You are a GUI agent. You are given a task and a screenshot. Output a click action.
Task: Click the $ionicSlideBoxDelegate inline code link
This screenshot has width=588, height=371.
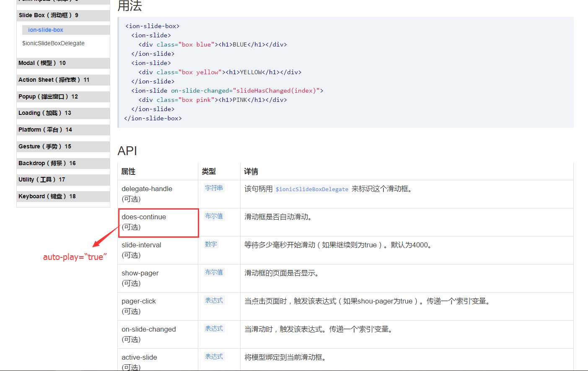tap(312, 189)
